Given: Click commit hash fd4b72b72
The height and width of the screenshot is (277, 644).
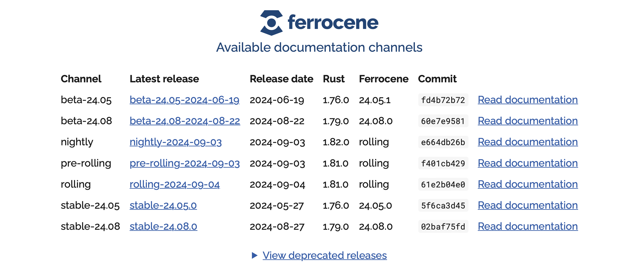Looking at the screenshot, I should pyautogui.click(x=443, y=100).
